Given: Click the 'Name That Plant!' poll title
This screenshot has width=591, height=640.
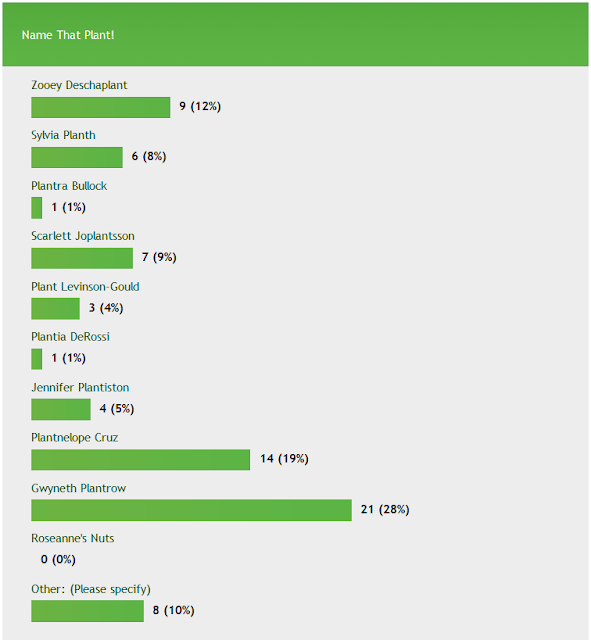Looking at the screenshot, I should click(x=68, y=35).
